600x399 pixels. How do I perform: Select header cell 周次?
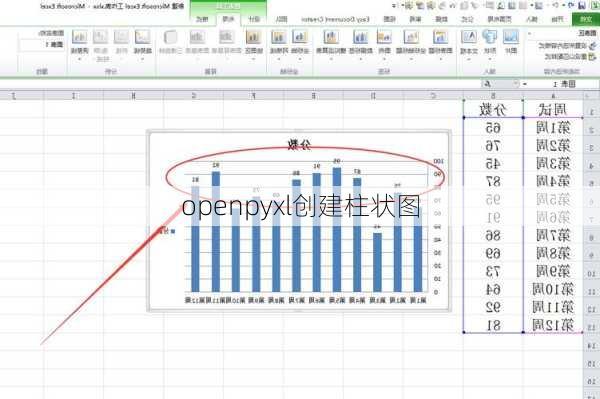(553, 110)
